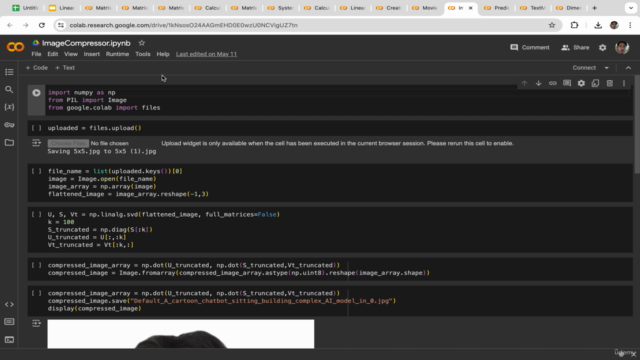Viewport: 640px width, 360px height.
Task: Switch to the Movie browser tab
Action: pyautogui.click(x=424, y=8)
